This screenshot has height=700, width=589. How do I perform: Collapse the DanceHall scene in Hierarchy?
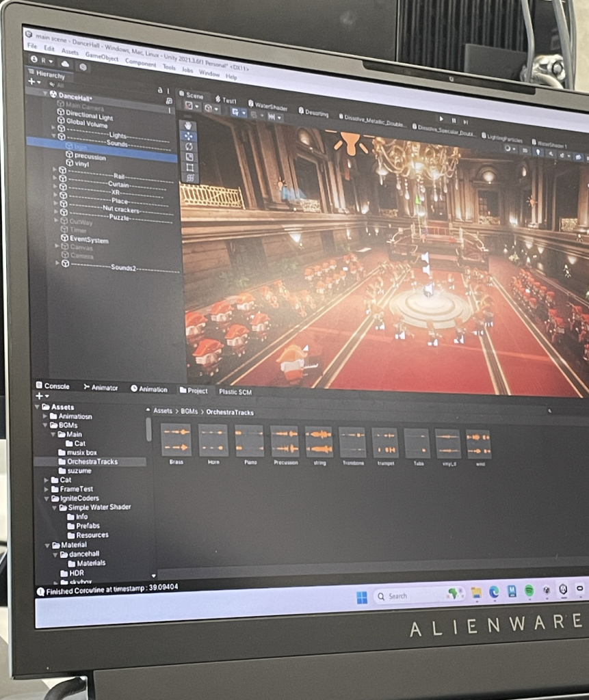point(45,94)
